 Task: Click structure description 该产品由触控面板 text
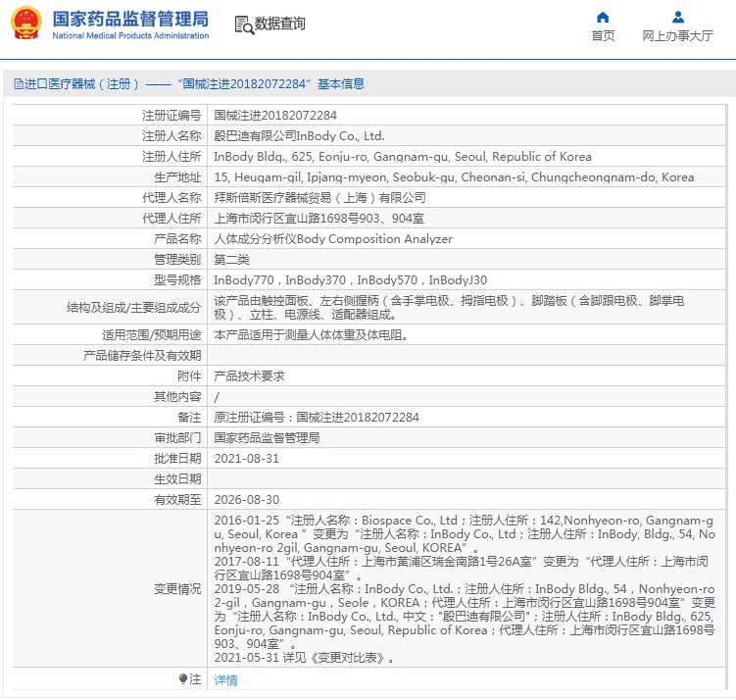[449, 308]
